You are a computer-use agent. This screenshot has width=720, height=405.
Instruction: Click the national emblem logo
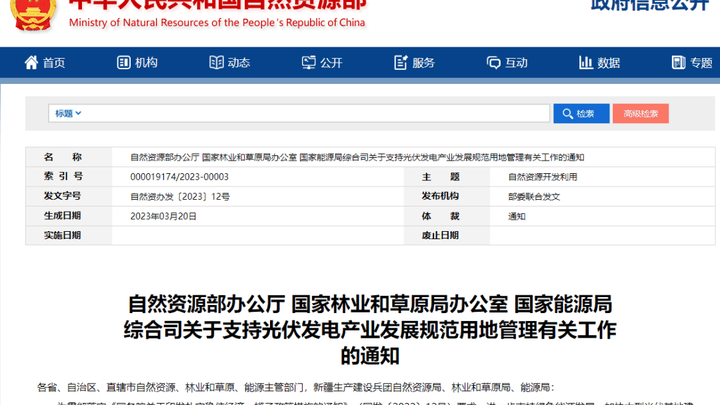(x=33, y=15)
